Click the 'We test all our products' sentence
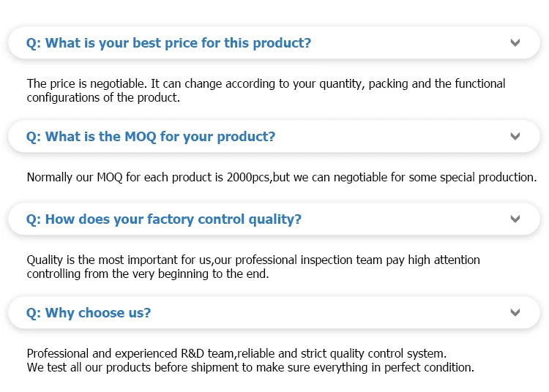Viewport: 549px width, 392px height. (250, 367)
